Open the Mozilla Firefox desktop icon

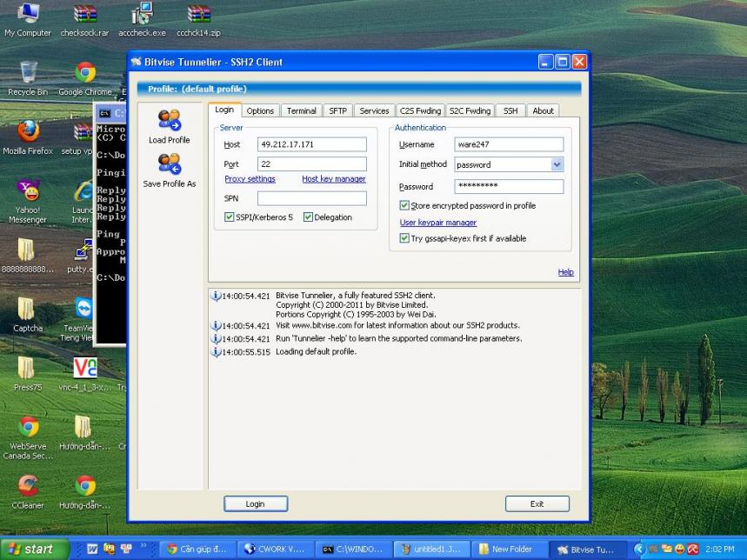pyautogui.click(x=28, y=132)
